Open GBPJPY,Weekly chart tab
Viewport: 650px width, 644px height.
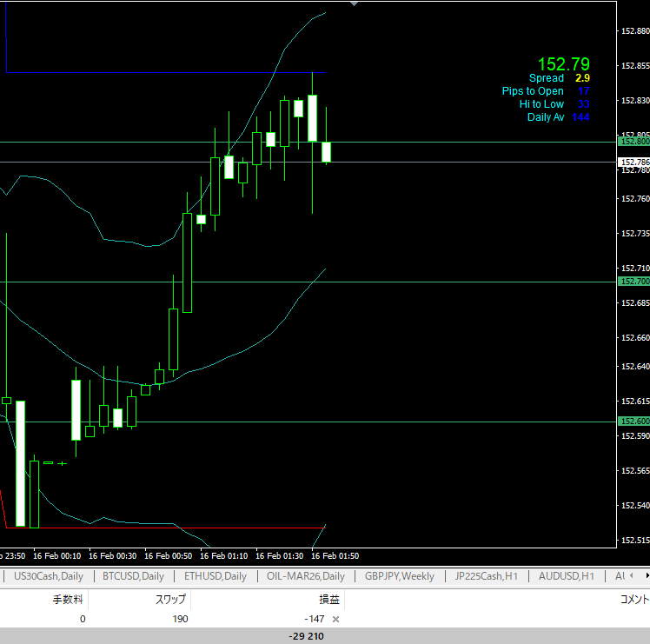pyautogui.click(x=399, y=575)
